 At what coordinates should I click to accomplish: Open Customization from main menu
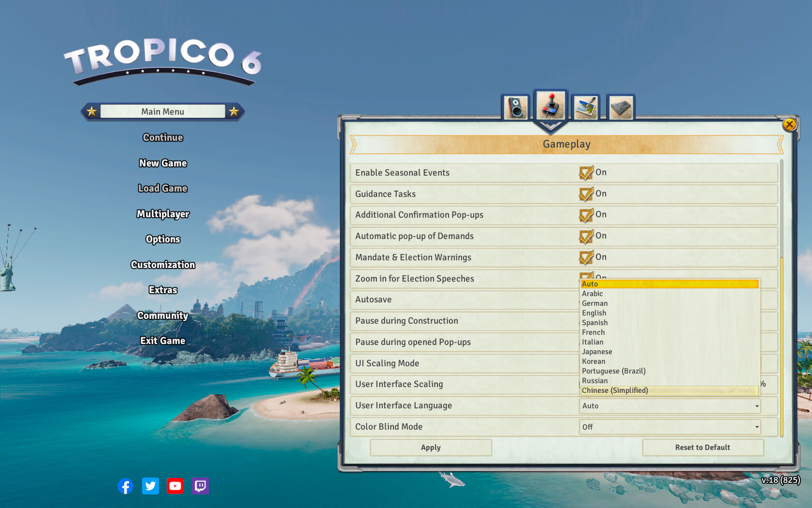click(163, 265)
